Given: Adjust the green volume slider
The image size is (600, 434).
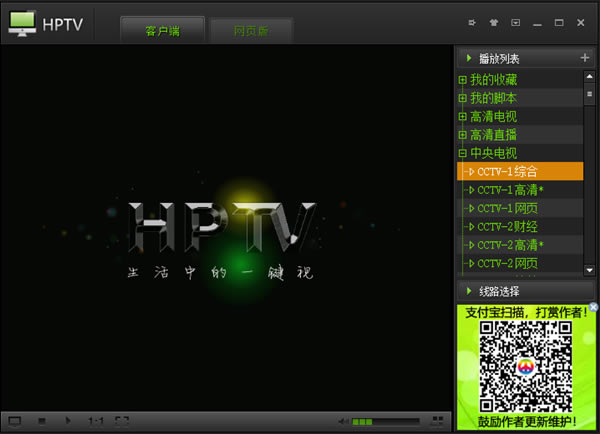Looking at the screenshot, I should click(x=385, y=421).
